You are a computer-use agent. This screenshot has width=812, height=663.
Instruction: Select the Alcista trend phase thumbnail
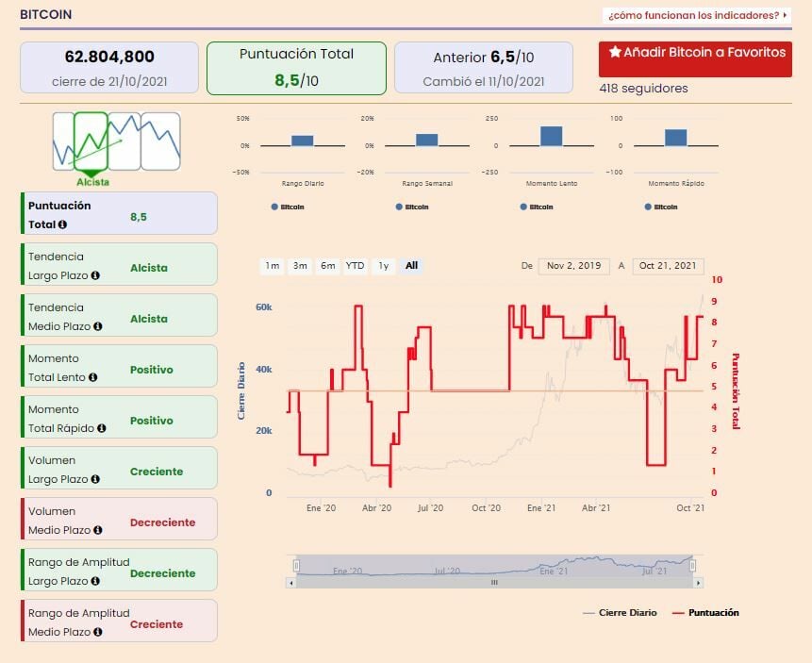[x=91, y=141]
